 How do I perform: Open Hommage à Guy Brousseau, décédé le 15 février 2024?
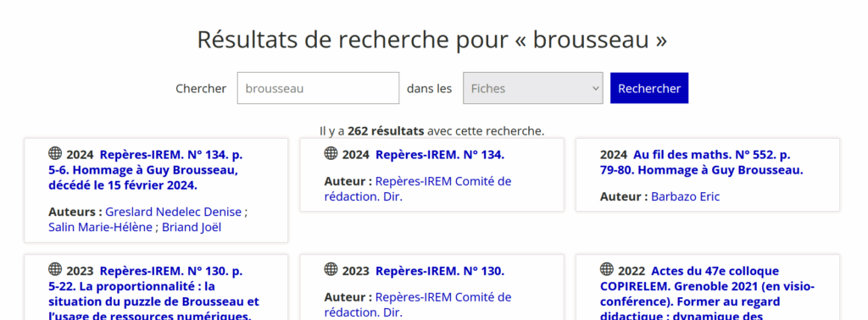coord(146,170)
